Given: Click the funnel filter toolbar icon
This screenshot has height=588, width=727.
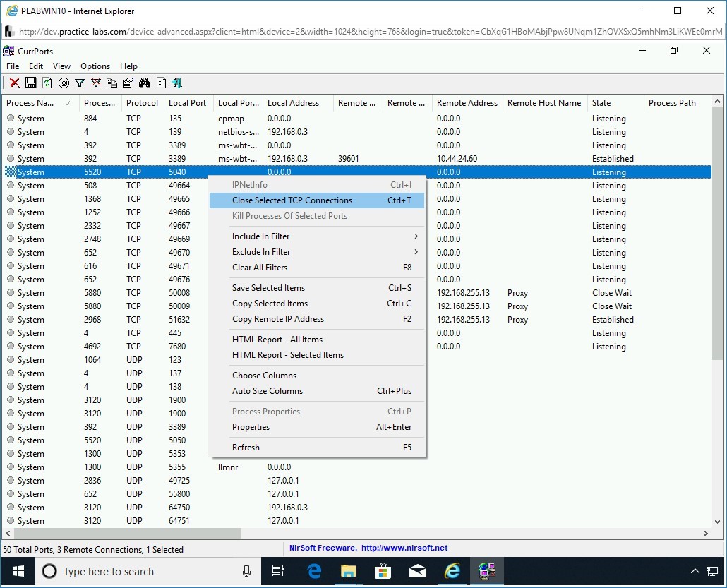Looking at the screenshot, I should [x=80, y=83].
